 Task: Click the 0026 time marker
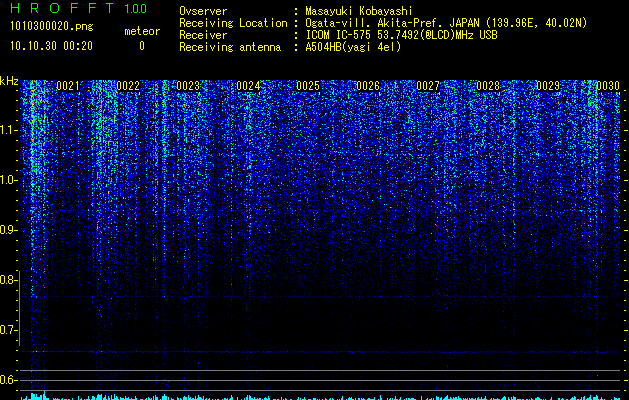coord(368,86)
